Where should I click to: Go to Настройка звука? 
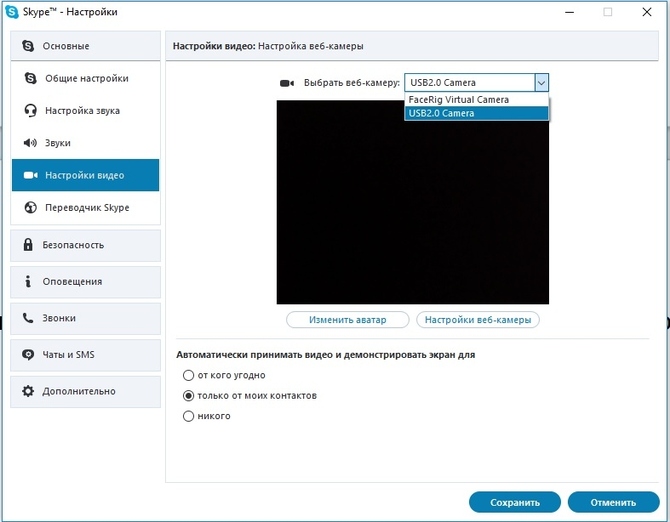(85, 111)
